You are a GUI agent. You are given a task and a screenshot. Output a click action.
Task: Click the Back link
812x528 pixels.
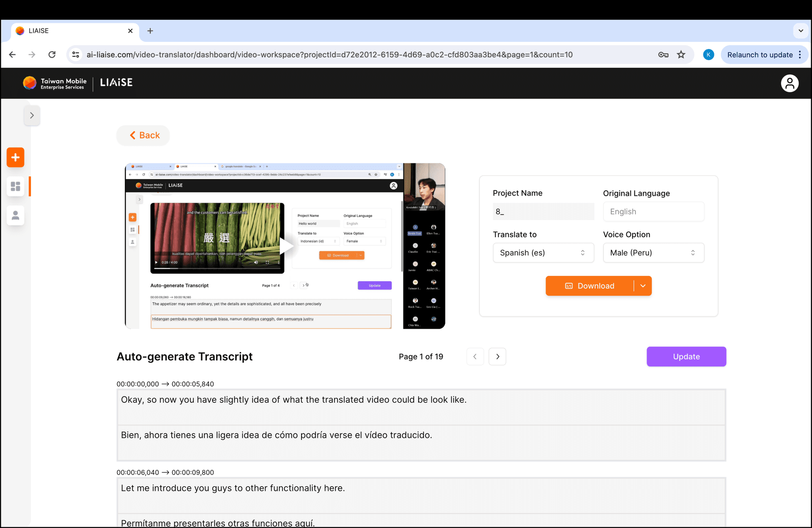pos(144,135)
